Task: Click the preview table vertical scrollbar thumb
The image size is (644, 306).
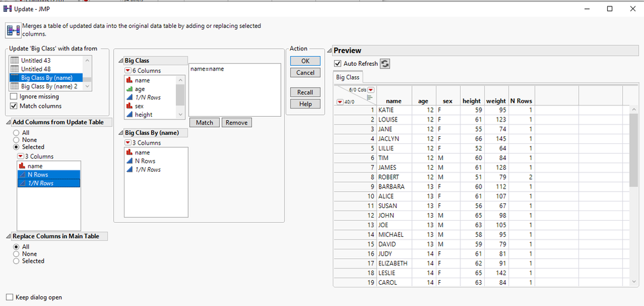Action: 634,150
